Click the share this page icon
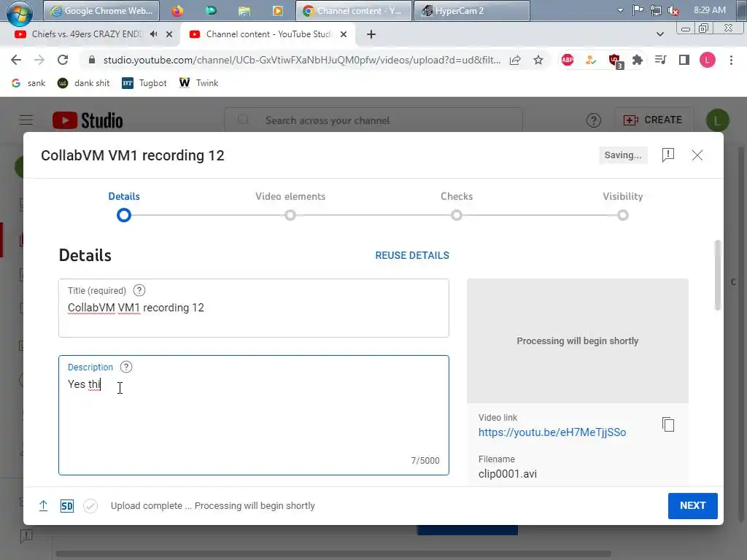This screenshot has width=747, height=560. [x=515, y=60]
